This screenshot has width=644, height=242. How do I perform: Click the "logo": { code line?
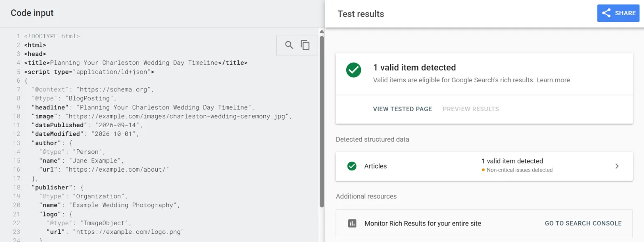[x=55, y=214]
